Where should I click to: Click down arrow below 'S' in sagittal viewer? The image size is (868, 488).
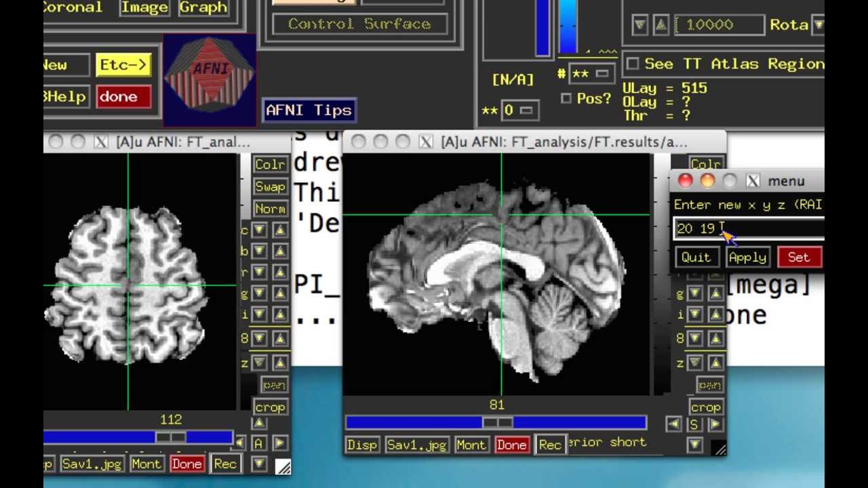[x=694, y=445]
